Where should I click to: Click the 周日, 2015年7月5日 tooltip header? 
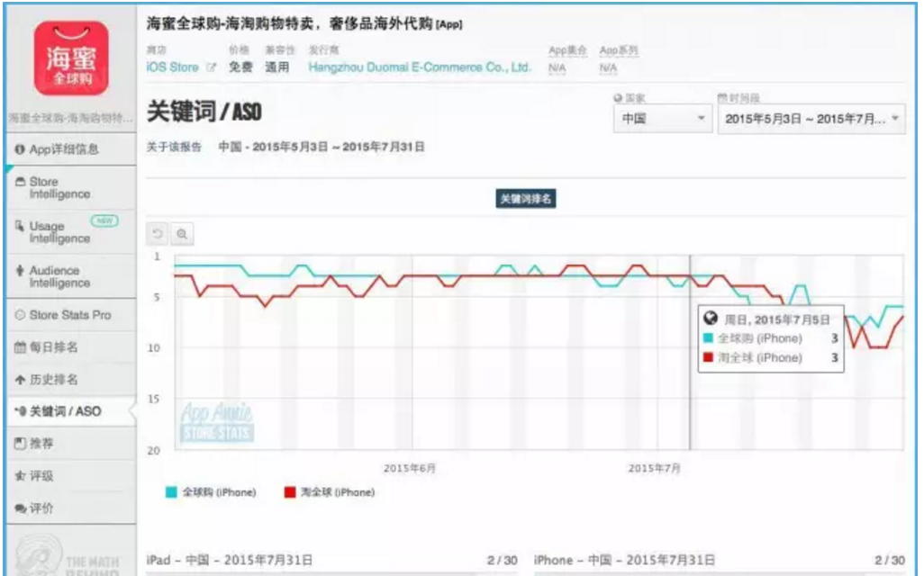pos(776,319)
